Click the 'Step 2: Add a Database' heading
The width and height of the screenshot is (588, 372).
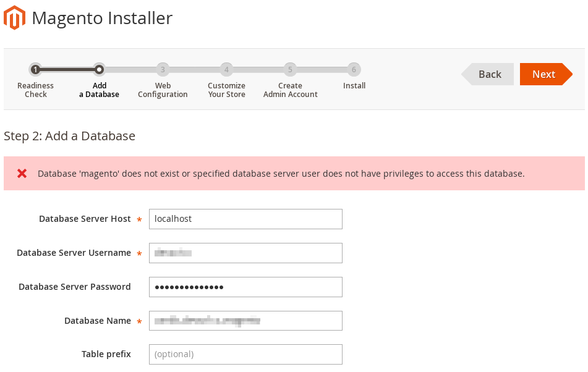click(69, 136)
